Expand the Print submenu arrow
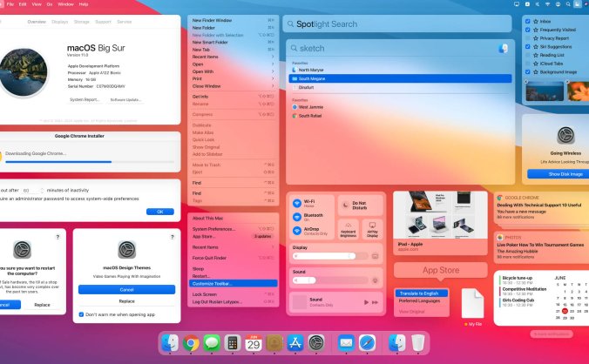This screenshot has width=589, height=364. point(272,79)
